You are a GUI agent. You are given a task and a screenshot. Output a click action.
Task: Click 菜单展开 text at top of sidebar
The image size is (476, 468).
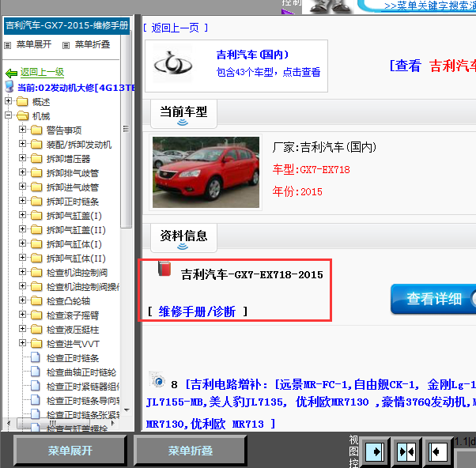(34, 44)
